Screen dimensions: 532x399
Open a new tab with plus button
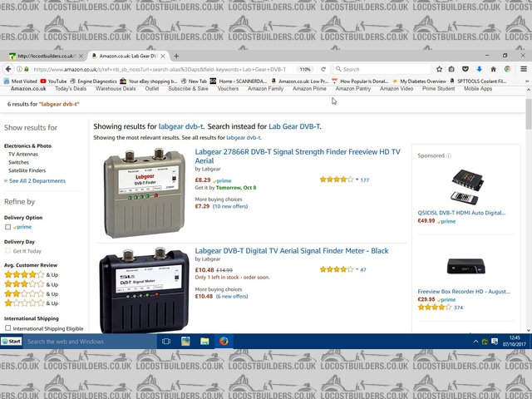[x=176, y=56]
